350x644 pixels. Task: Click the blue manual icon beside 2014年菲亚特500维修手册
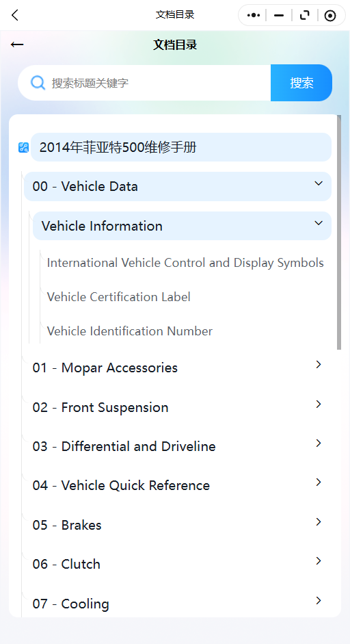tap(23, 147)
